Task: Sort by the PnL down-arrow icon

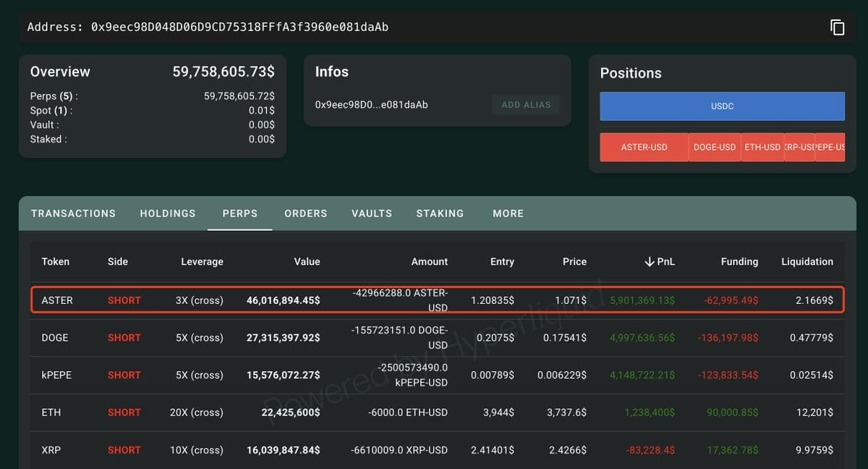Action: coord(649,261)
